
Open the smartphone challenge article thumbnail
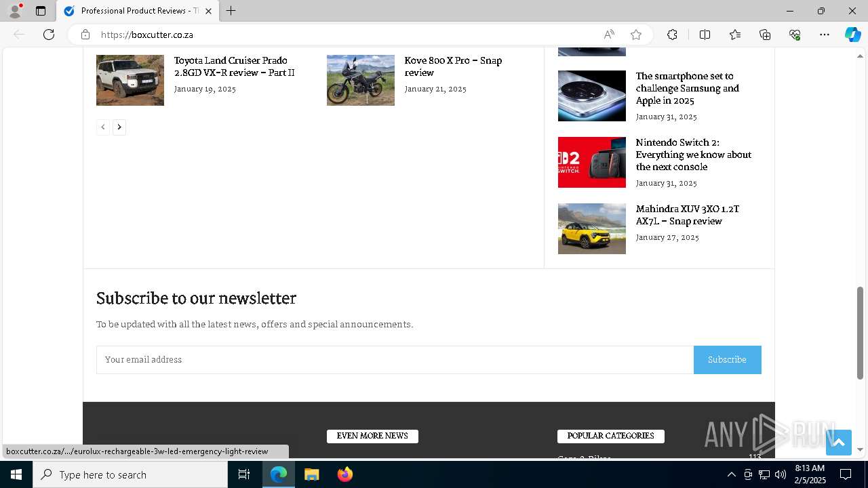[x=592, y=96]
